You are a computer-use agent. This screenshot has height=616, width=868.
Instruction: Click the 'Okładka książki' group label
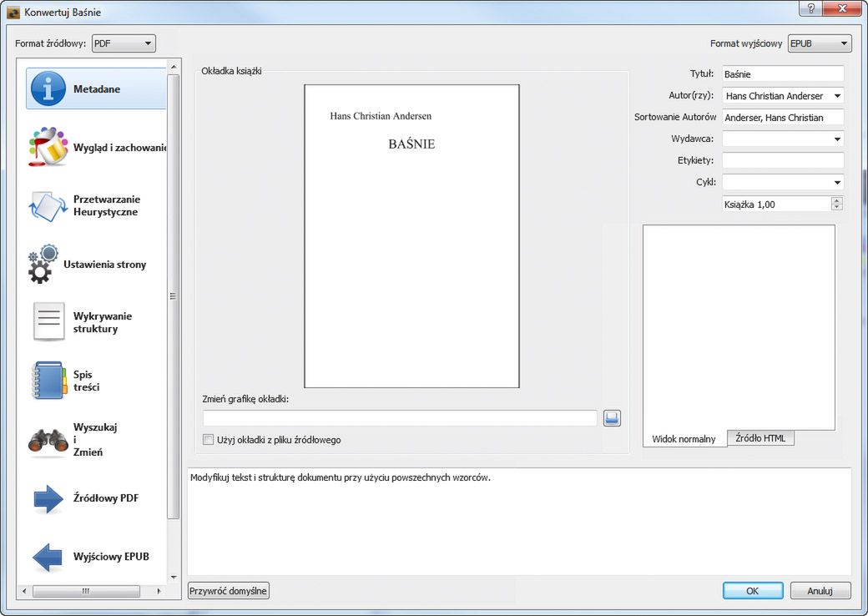231,71
